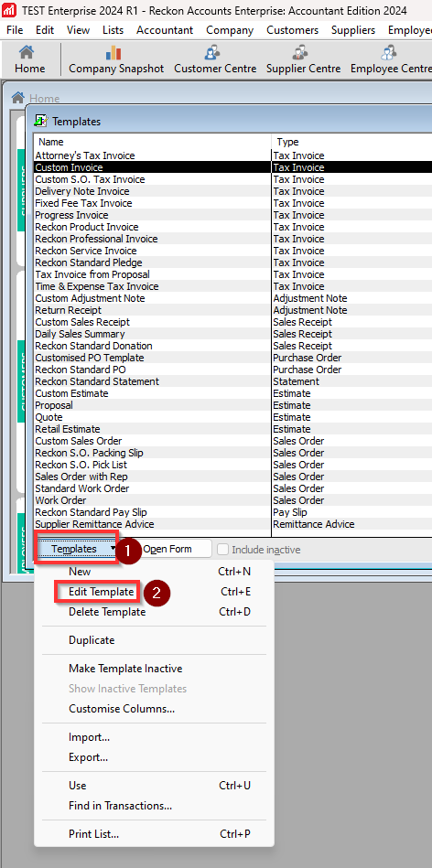Screen dimensions: 432x868
Task: Click the Home window house icon
Action: (x=18, y=98)
